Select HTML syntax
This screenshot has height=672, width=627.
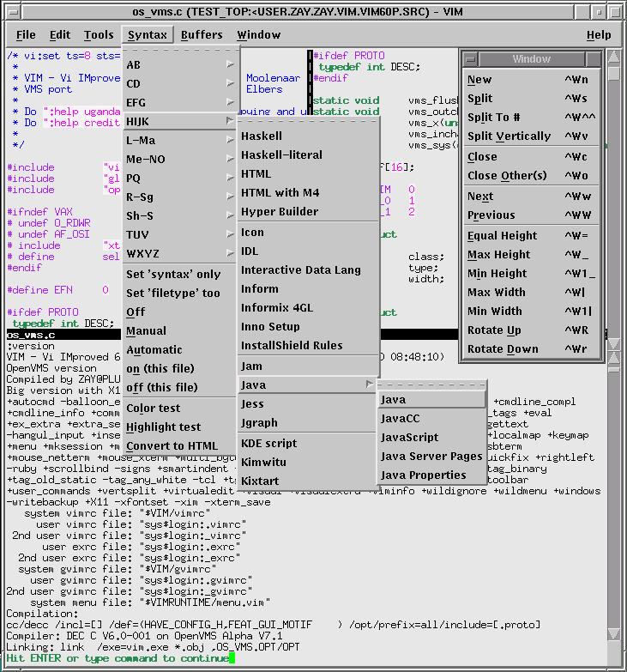(308, 173)
